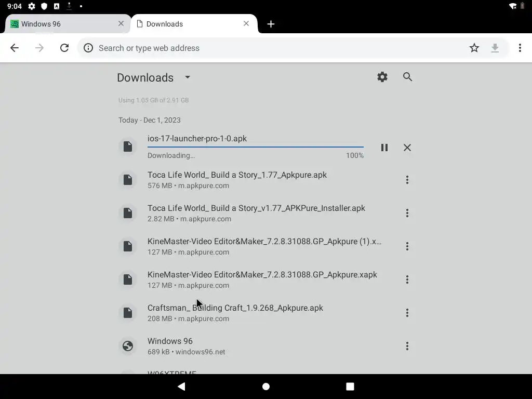Close the Windows 96 tab

point(121,23)
